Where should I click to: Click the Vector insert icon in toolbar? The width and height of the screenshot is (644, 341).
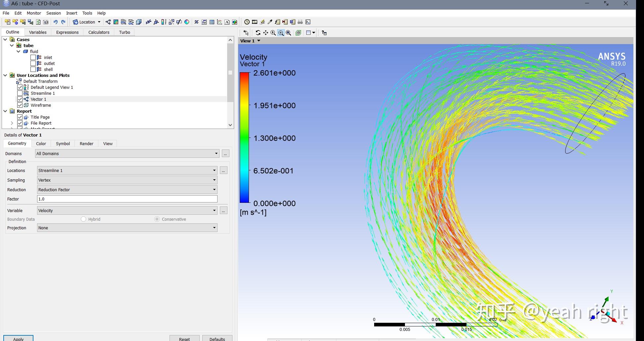pyautogui.click(x=108, y=22)
